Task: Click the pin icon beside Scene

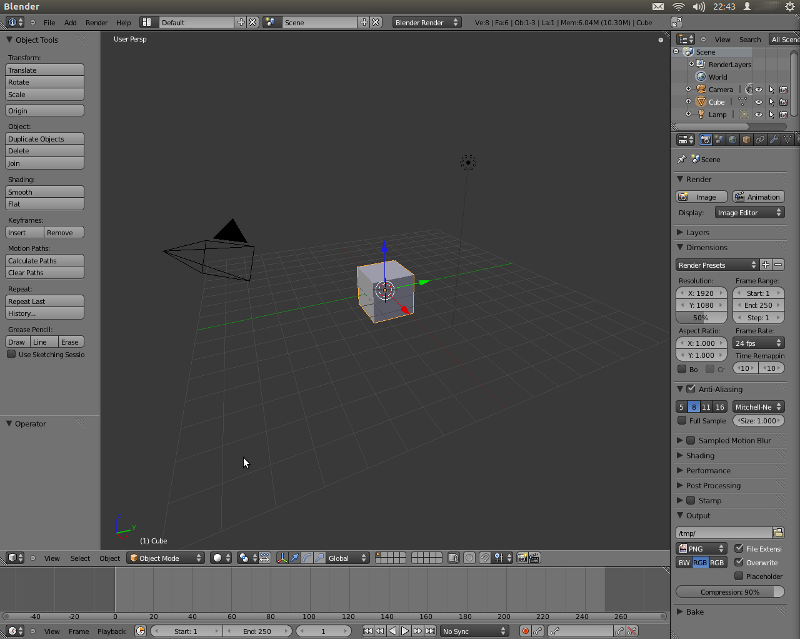Action: (682, 159)
